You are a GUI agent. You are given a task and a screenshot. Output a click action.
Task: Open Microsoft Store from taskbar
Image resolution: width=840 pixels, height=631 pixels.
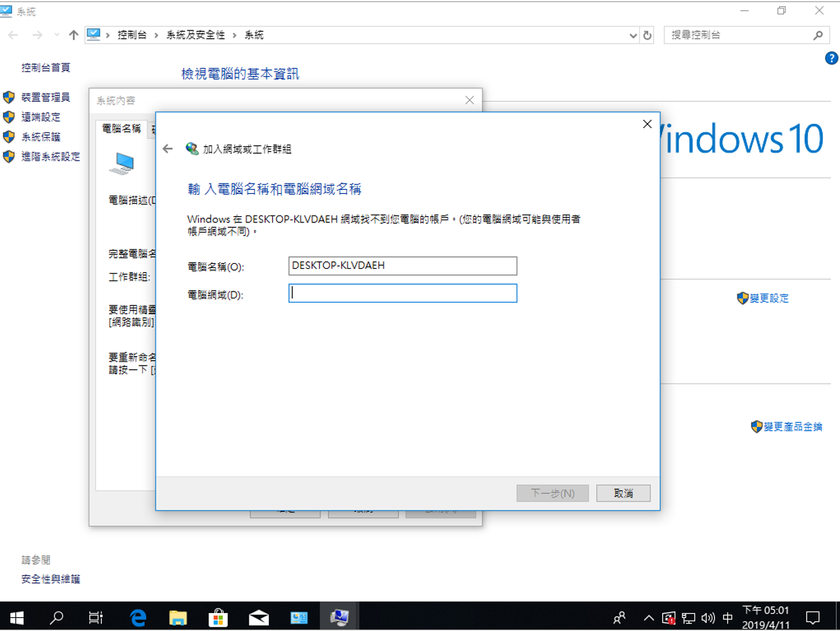pyautogui.click(x=218, y=616)
